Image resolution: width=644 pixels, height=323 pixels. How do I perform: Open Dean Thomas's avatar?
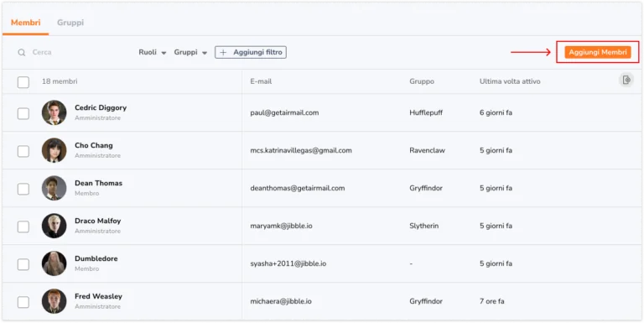coord(55,188)
